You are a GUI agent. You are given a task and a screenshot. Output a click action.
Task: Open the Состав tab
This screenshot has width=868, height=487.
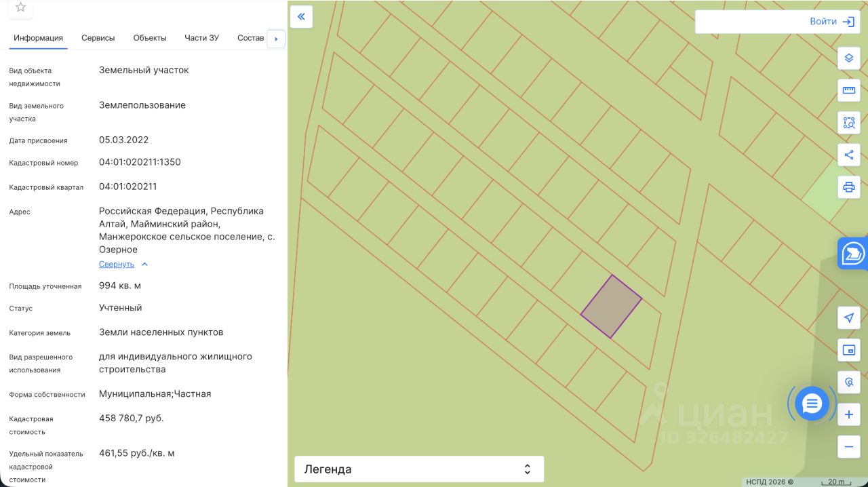[x=251, y=38]
